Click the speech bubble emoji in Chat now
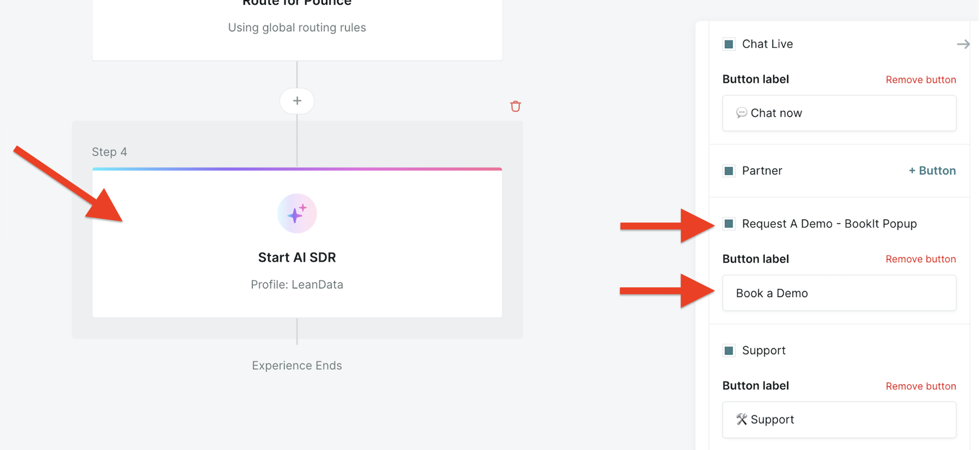The width and height of the screenshot is (980, 450). click(741, 113)
